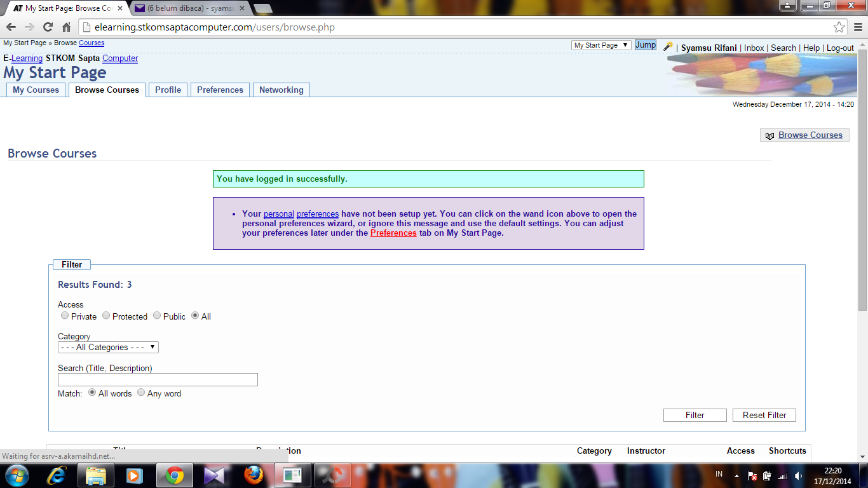Select the Public access radio button
Viewport: 868px width, 488px height.
point(156,315)
